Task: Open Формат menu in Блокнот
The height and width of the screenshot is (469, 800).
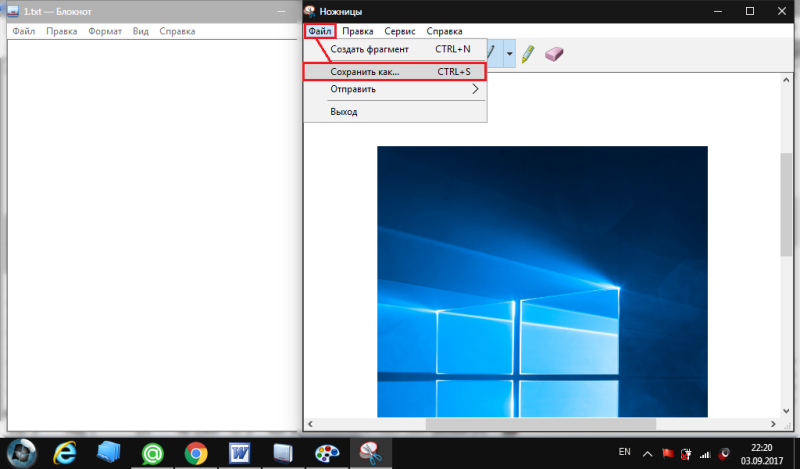Action: (x=105, y=31)
